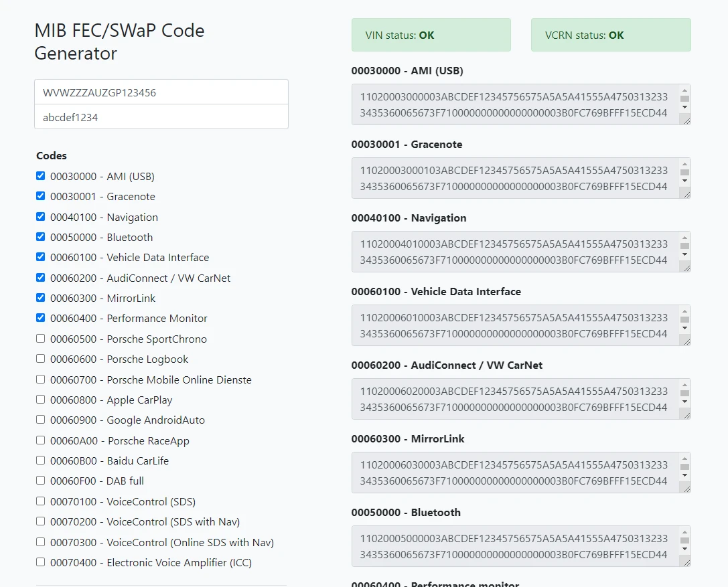Image resolution: width=728 pixels, height=587 pixels.
Task: Uncheck the 00030000 - AMI (USB) checkbox
Action: pyautogui.click(x=41, y=176)
